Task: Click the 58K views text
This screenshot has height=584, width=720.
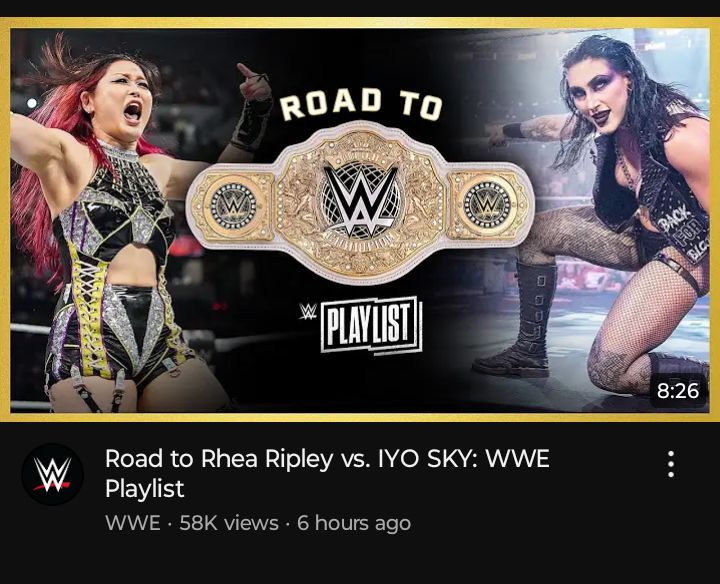Action: [x=229, y=523]
